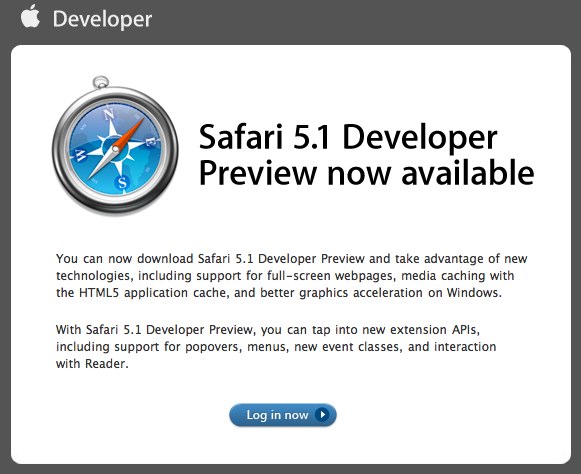Click the N marker on the compass
The width and height of the screenshot is (581, 474).
coord(108,115)
